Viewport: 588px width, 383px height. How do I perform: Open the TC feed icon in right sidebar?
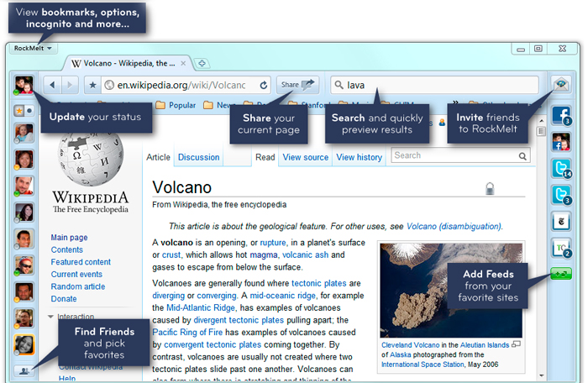coord(560,248)
